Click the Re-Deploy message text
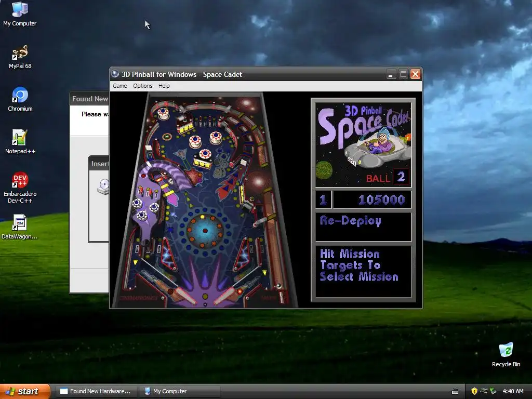Viewport: 532px width, 399px height. tap(351, 221)
